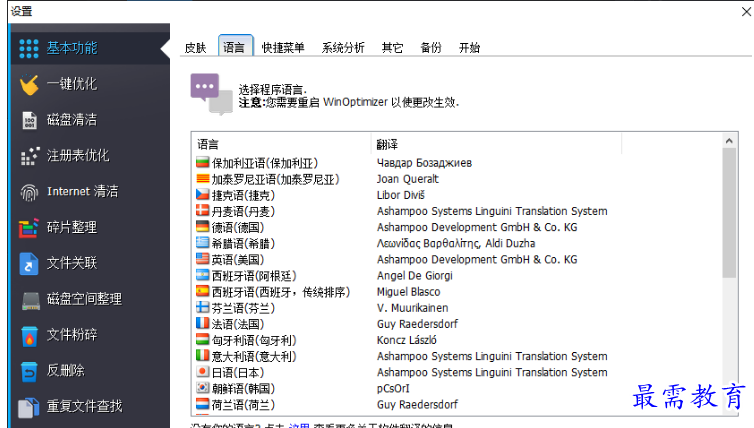Open the 系统分析 tab

click(x=343, y=48)
